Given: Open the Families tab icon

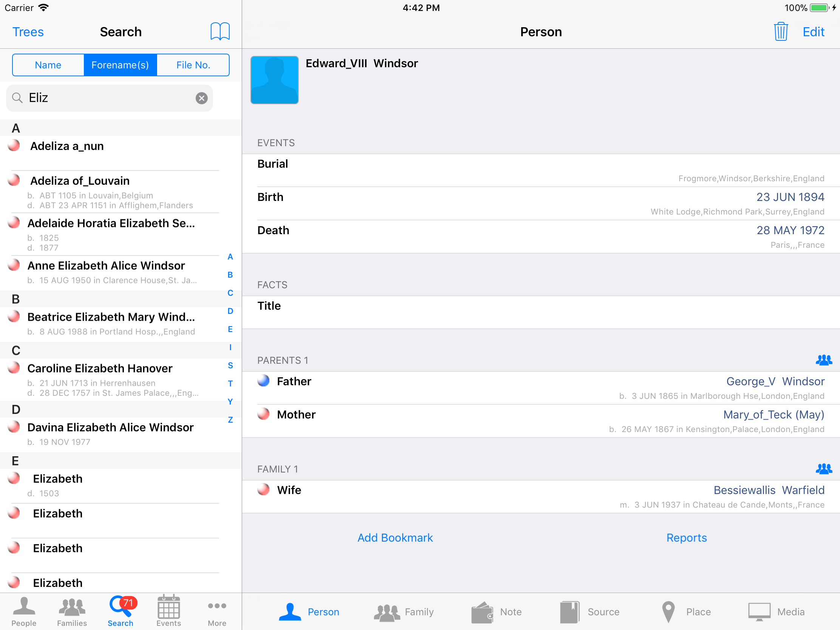Looking at the screenshot, I should tap(72, 611).
